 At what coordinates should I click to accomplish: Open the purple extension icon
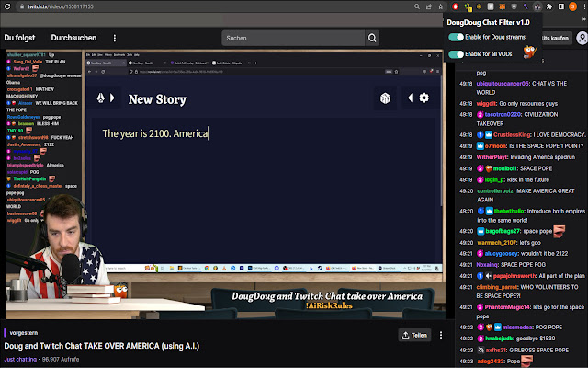point(526,6)
